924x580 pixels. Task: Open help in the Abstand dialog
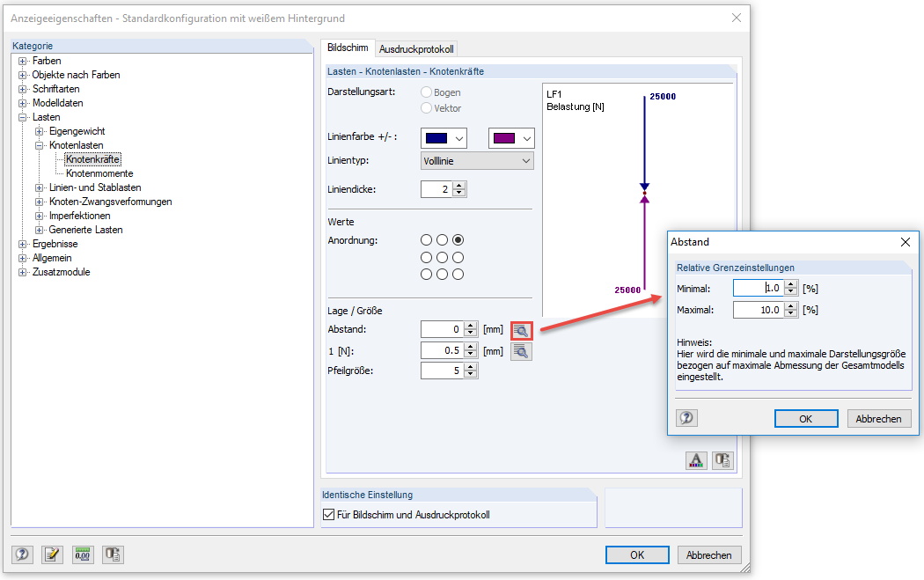686,418
